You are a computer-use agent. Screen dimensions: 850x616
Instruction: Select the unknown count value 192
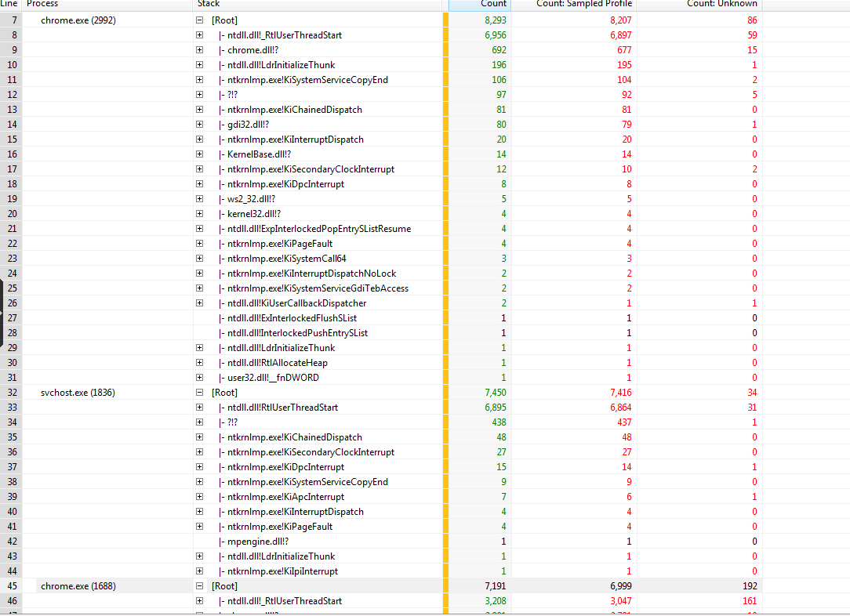750,586
